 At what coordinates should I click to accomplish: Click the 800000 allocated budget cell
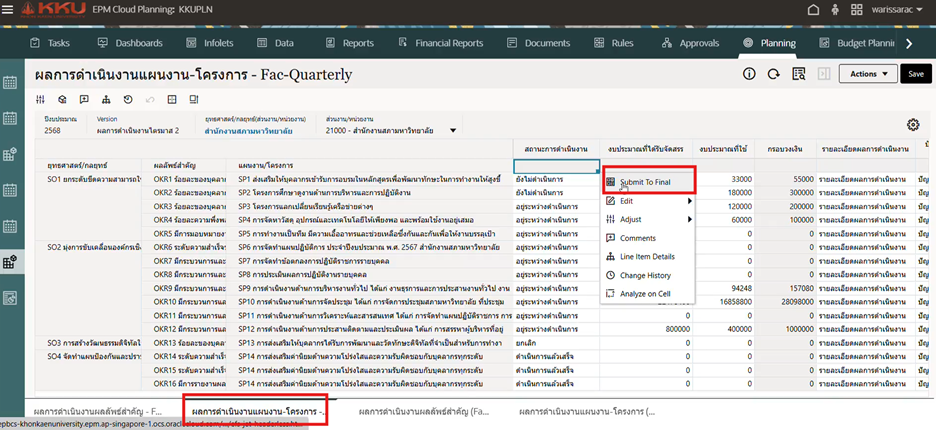(x=646, y=329)
